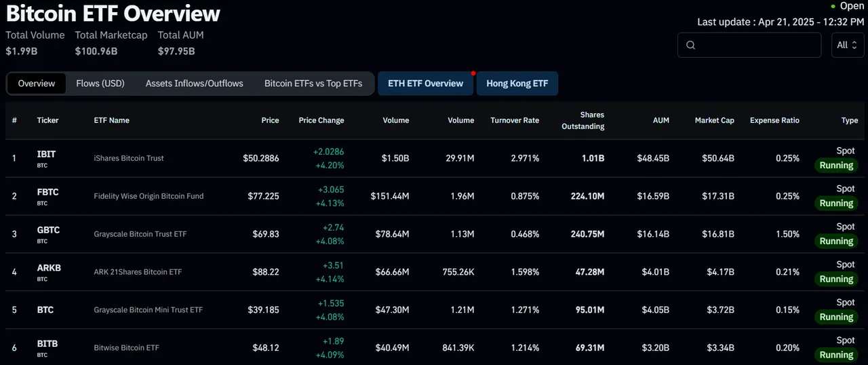
Task: Click the 1.598% turnover rate cell
Action: click(x=526, y=272)
